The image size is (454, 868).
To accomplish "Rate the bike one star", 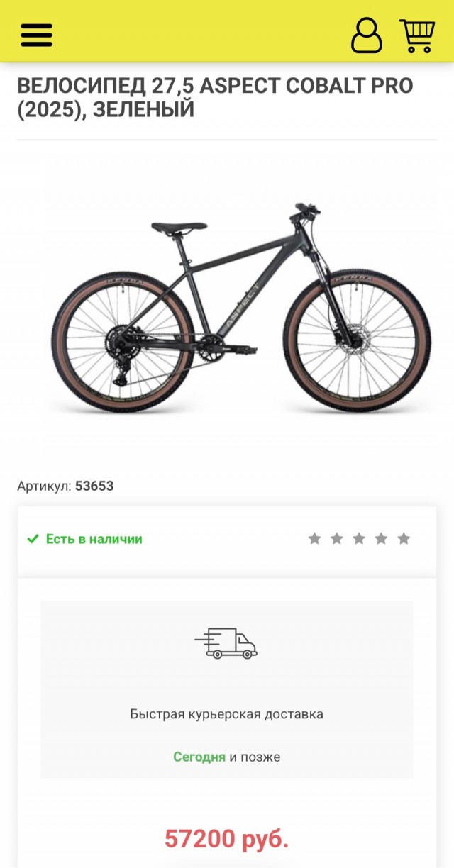I will [x=314, y=539].
